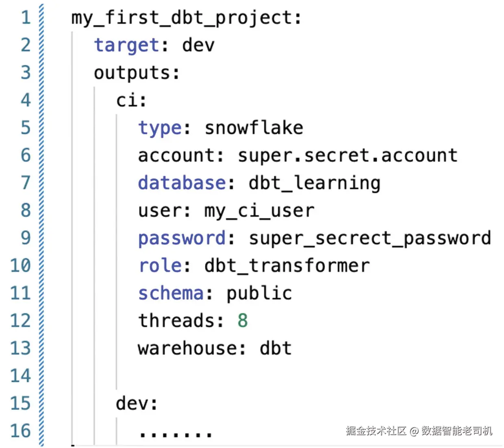Click the target key on line 2
504x448 pixels.
(x=126, y=46)
